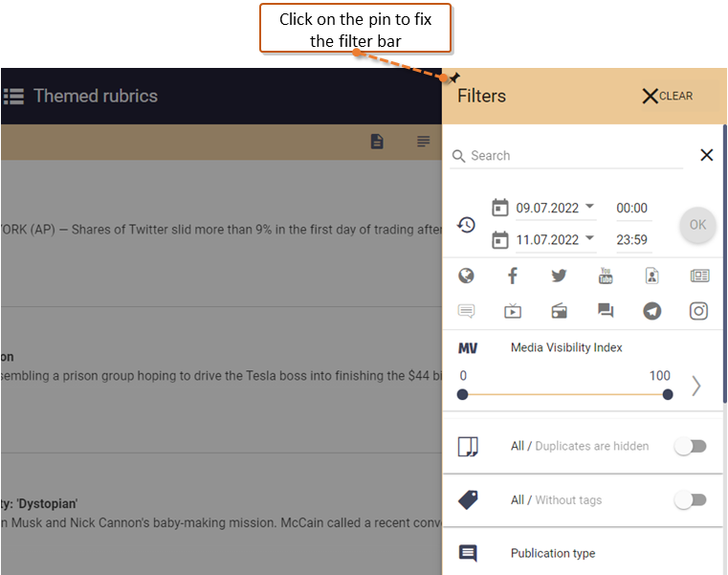Screen dimensions: 728x575
Task: Open the start date calendar icon
Action: coord(499,208)
